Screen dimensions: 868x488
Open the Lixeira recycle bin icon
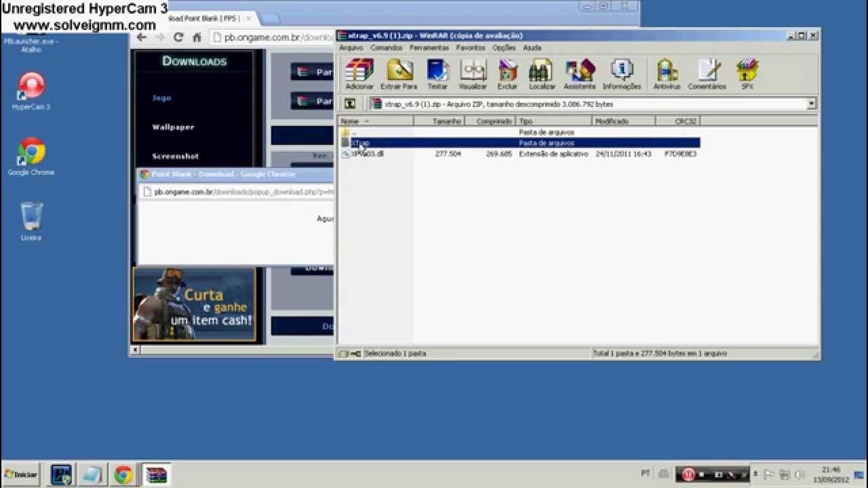point(31,222)
